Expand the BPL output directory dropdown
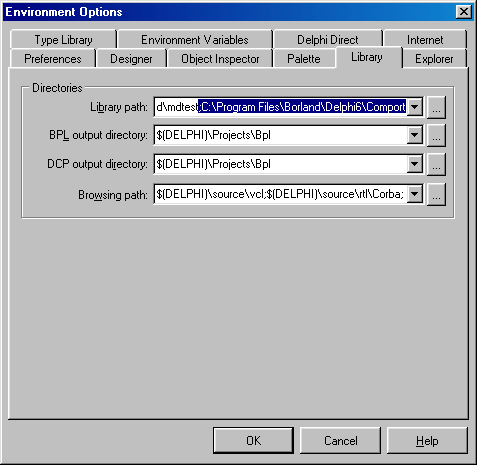 [x=415, y=135]
